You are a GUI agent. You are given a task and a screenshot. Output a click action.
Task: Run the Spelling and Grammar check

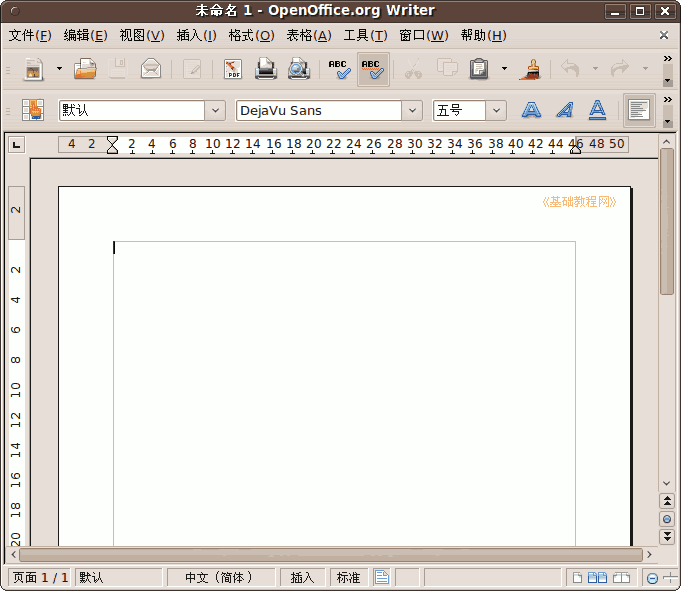(x=340, y=69)
